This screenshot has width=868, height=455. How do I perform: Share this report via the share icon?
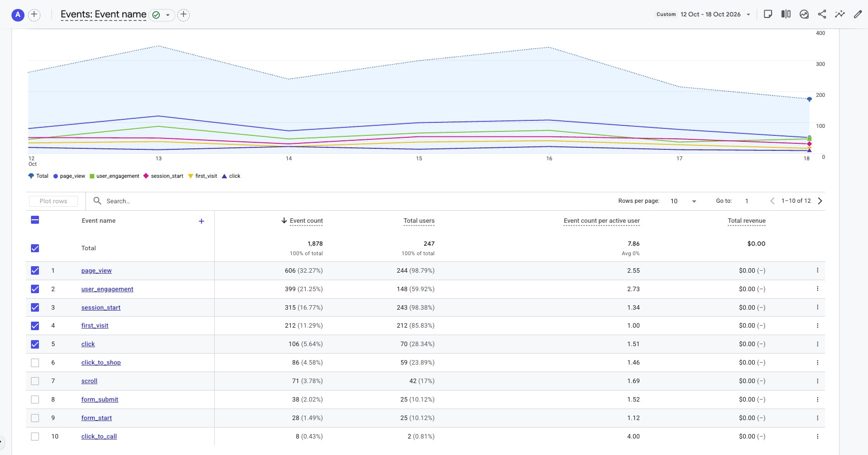click(822, 14)
